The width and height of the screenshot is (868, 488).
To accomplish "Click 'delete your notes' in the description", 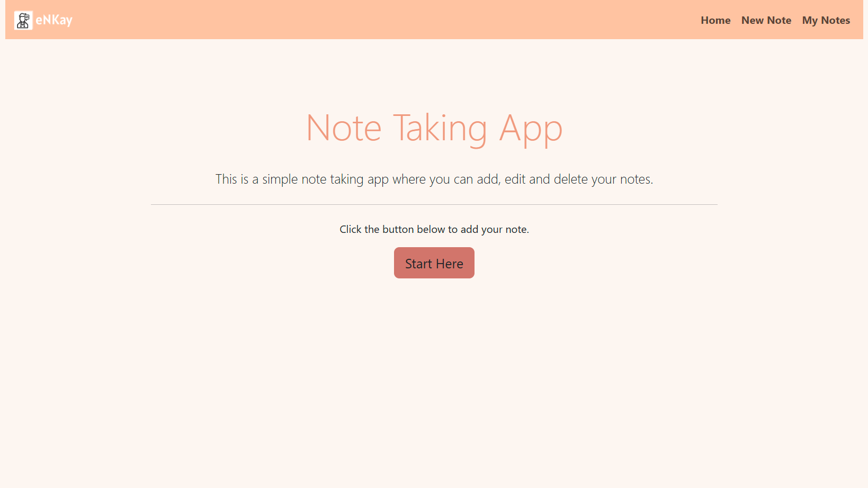I will point(603,179).
